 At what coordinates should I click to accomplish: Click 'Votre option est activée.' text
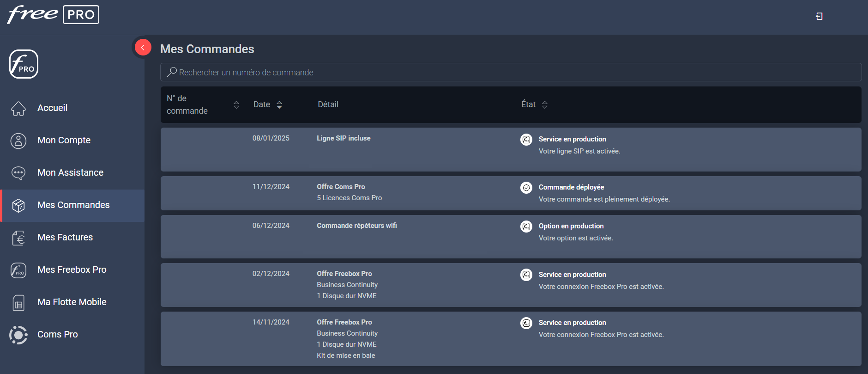(x=576, y=238)
